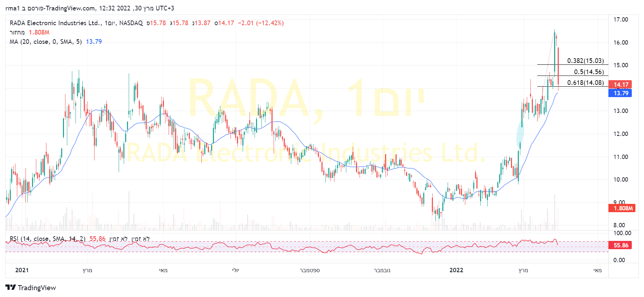The height and width of the screenshot is (297, 644).
Task: Click the RSI value 55.86 in legend
Action: [x=97, y=239]
